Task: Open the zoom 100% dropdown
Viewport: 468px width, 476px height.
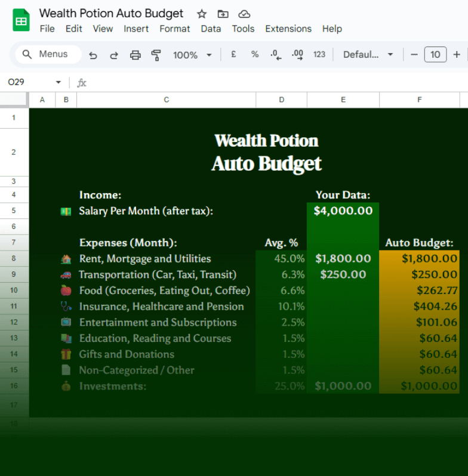Action: [192, 55]
